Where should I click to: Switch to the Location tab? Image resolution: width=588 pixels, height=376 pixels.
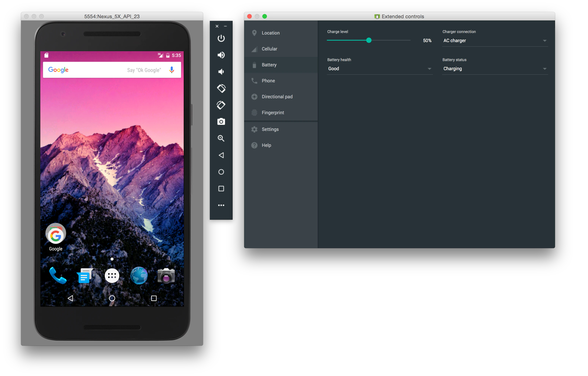tap(270, 33)
